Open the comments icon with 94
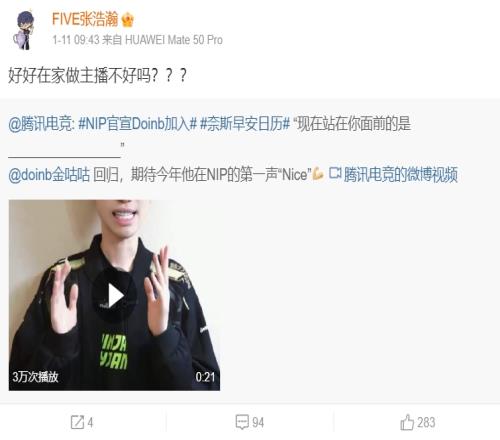 point(242,422)
